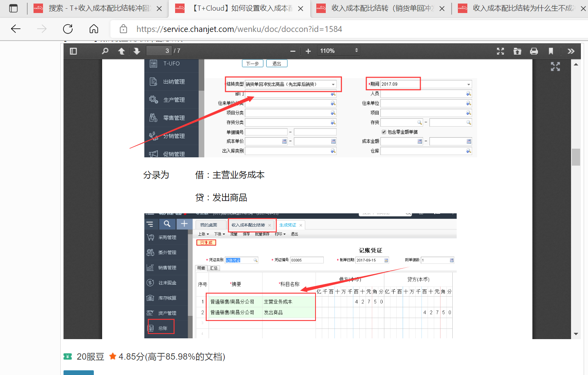Image resolution: width=588 pixels, height=375 pixels.
Task: View site information lock icon
Action: [123, 29]
